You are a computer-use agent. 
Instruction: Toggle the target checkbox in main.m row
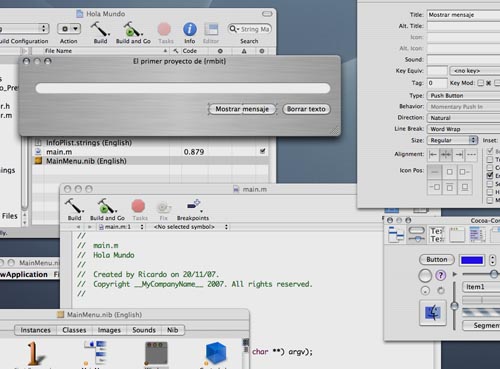click(x=263, y=151)
